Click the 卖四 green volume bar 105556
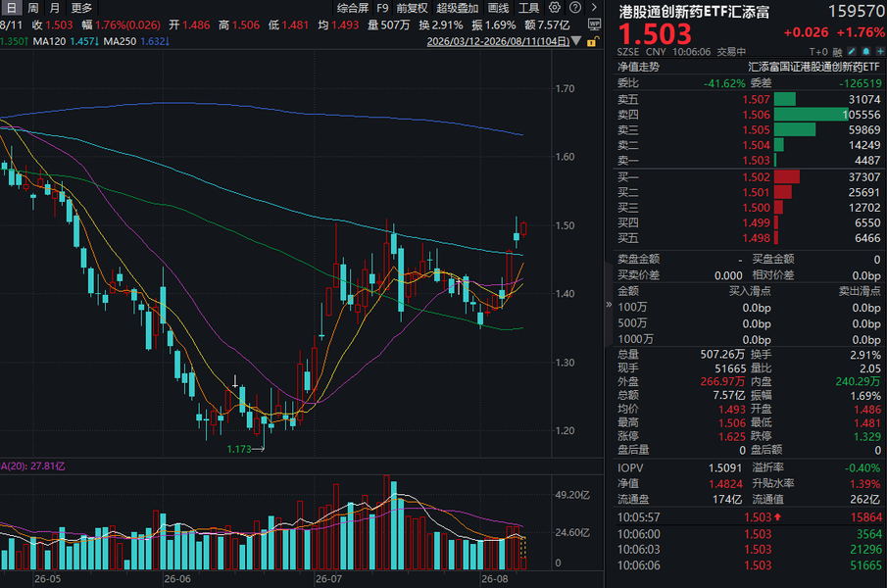 [812, 115]
